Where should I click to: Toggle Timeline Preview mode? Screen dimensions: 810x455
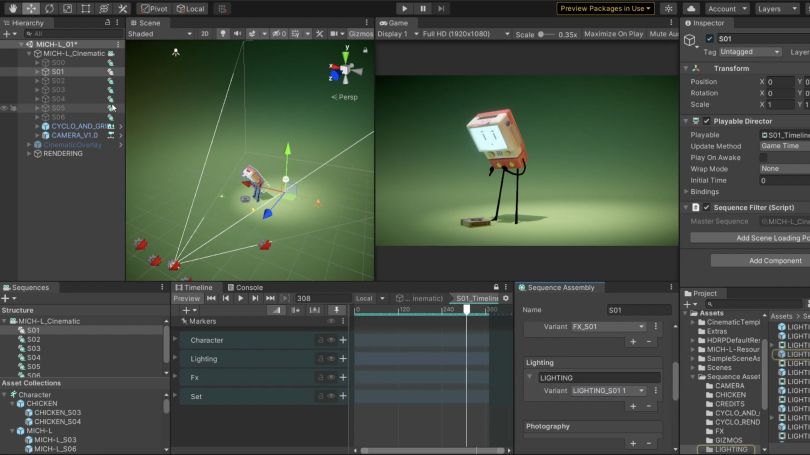[x=186, y=298]
